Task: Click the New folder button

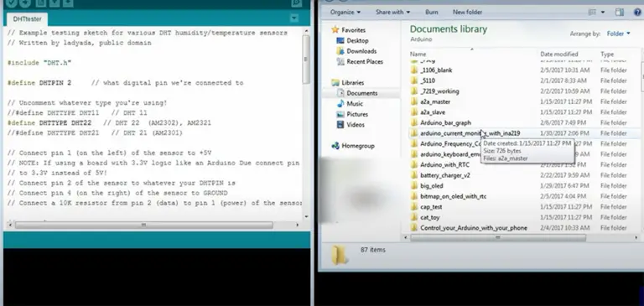Action: (467, 13)
